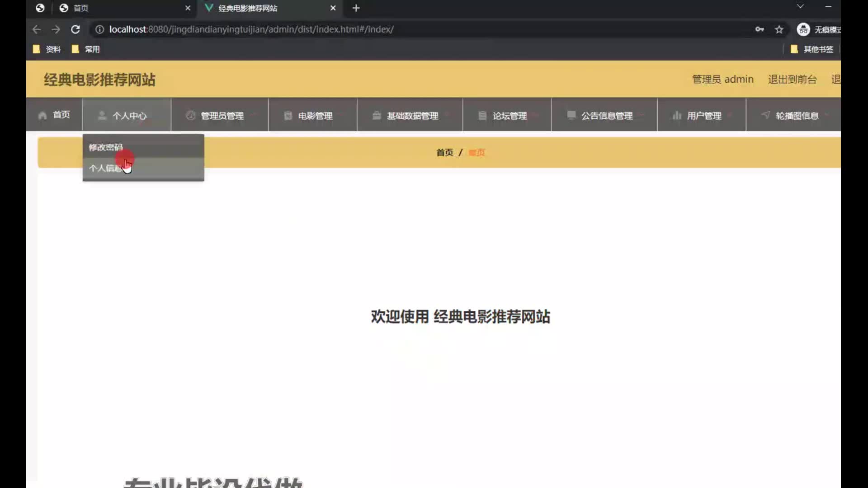Click the person icon beside 个人中心

click(102, 116)
